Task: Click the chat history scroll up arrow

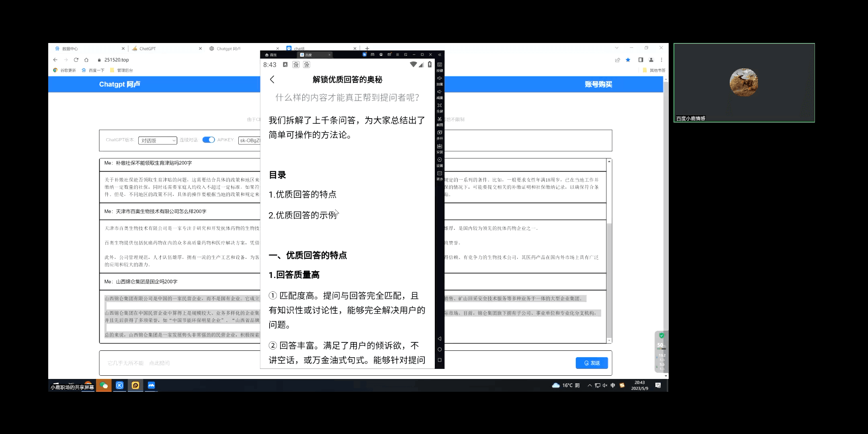Action: point(609,162)
